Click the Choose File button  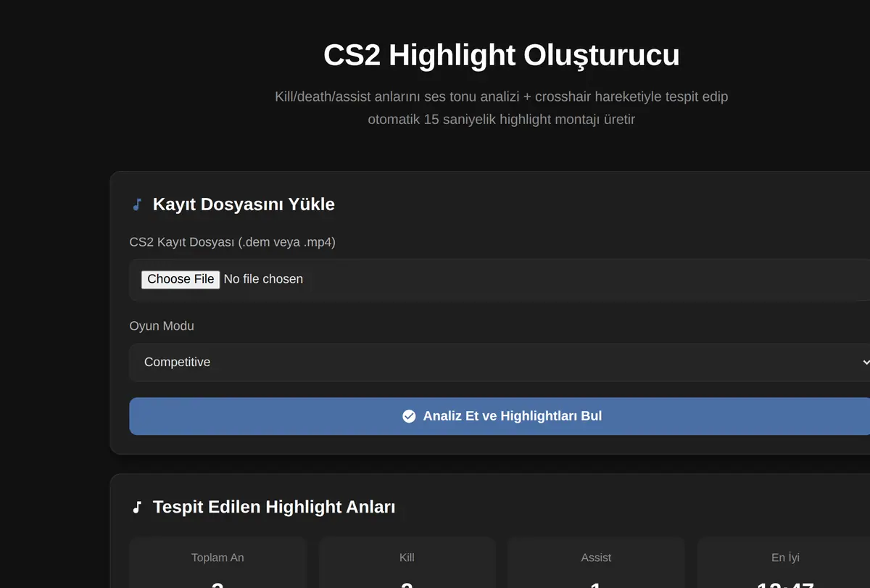181,279
